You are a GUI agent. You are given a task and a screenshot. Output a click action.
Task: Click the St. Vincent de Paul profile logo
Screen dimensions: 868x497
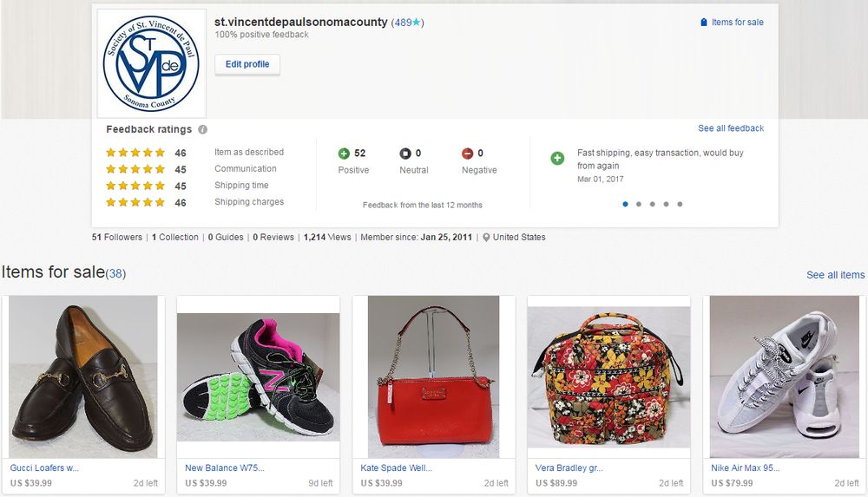(152, 63)
